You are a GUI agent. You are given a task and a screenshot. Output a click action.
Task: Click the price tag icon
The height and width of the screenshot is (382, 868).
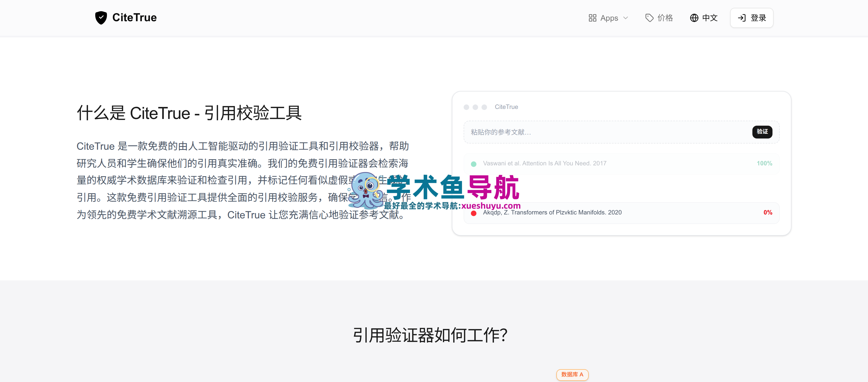pyautogui.click(x=649, y=18)
